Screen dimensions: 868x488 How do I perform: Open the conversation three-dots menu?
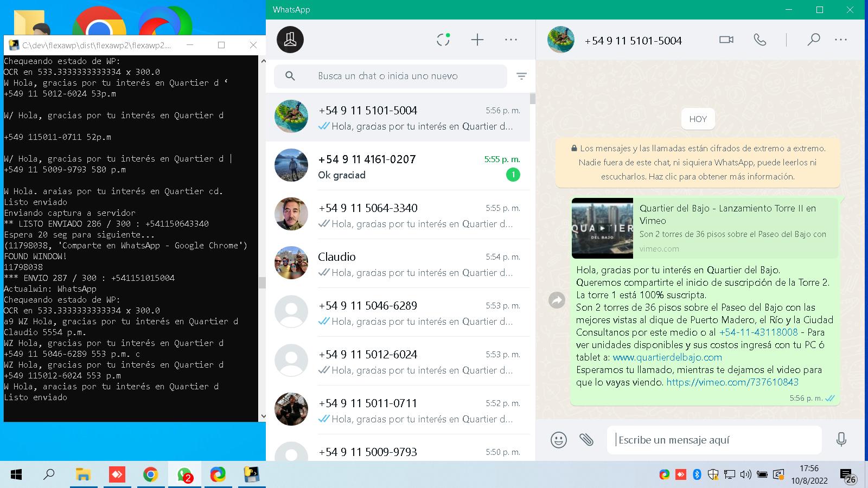tap(841, 40)
